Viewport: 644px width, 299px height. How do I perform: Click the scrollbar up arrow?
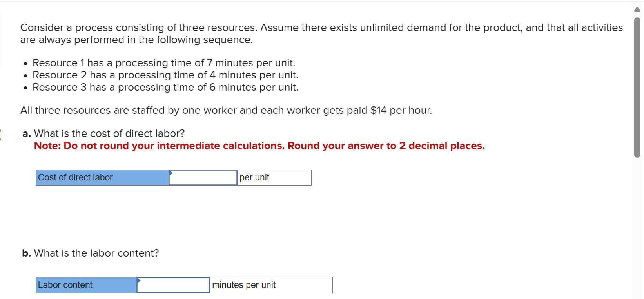(x=637, y=9)
